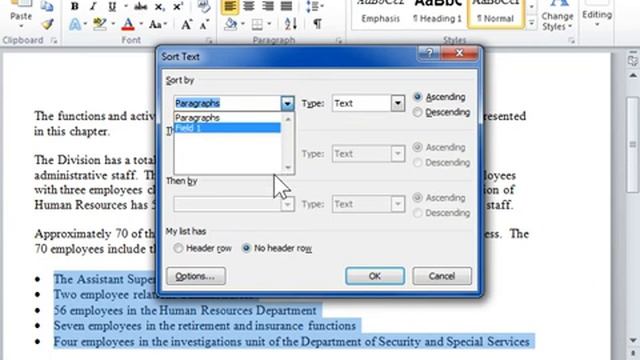Screen dimensions: 640x360
Task: Toggle Show/Hide paragraph marks
Action: (317, 24)
